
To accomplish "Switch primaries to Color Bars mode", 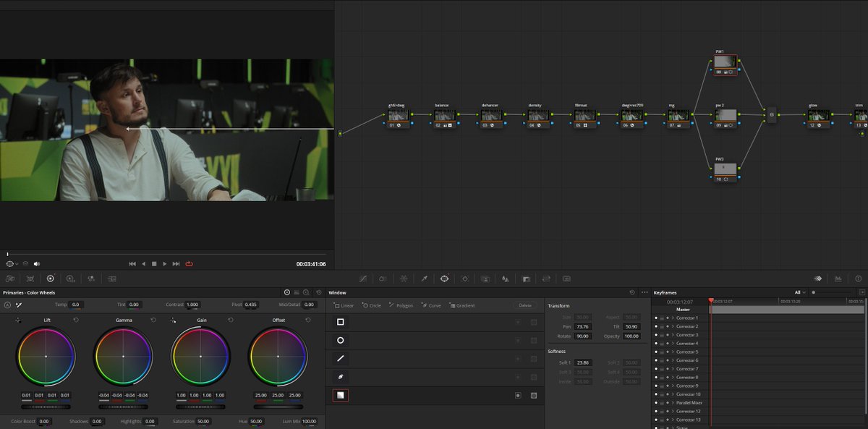I will pos(297,292).
